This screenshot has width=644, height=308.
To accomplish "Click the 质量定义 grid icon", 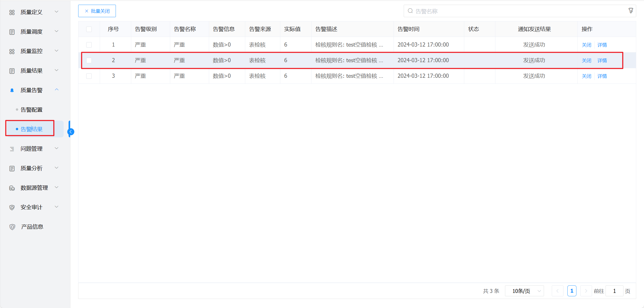I will pos(12,12).
